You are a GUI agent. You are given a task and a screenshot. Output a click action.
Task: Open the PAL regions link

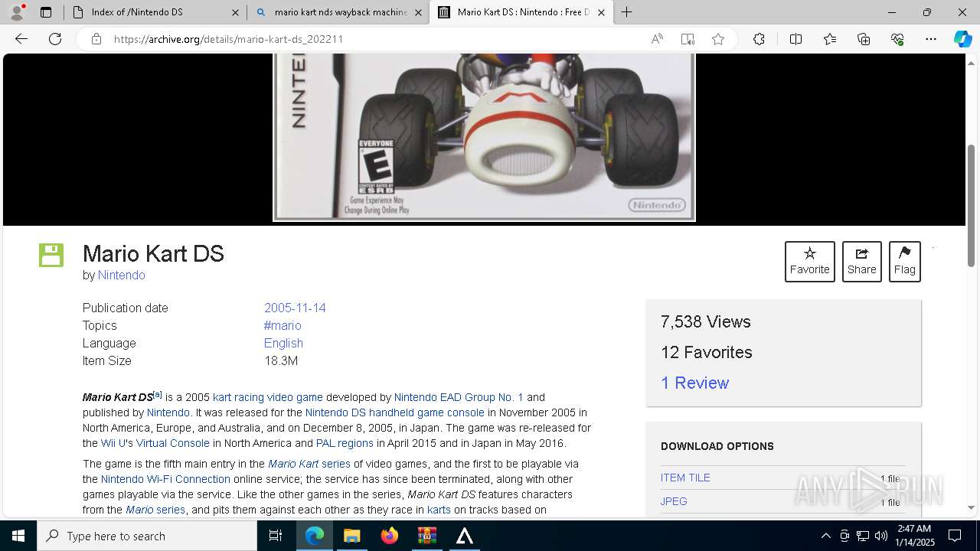point(345,443)
